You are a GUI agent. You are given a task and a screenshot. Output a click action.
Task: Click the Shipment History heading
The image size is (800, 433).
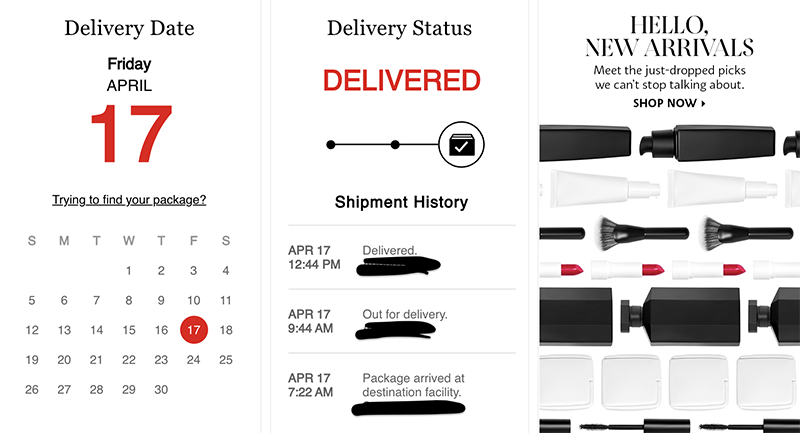pos(401,202)
